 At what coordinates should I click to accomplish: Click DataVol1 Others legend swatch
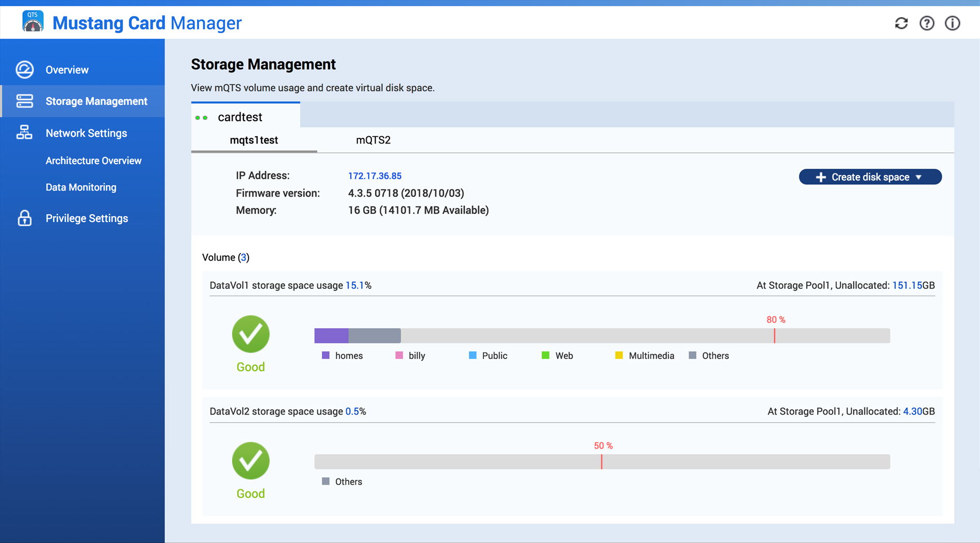692,355
